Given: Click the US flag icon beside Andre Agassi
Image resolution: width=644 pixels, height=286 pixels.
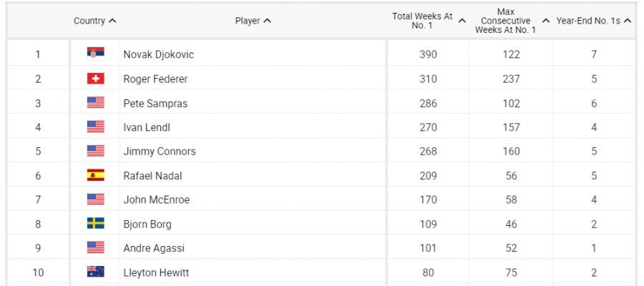Looking at the screenshot, I should point(95,248).
